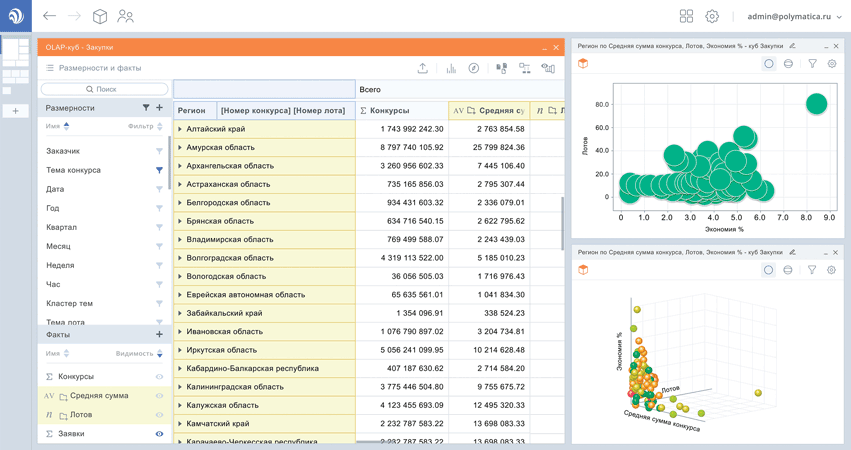
Task: Select circle view in lower chart panel
Action: [x=769, y=270]
